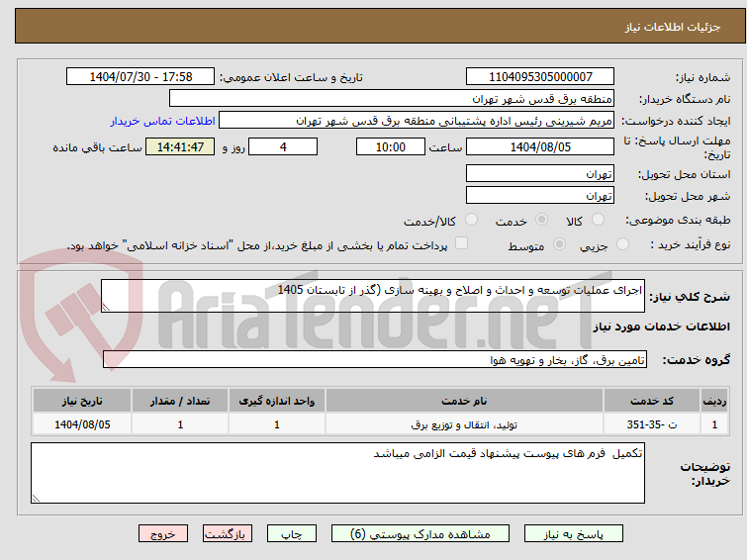Screen dimensions: 747x560
Task: Click the خروج exit button
Action: coord(163,534)
